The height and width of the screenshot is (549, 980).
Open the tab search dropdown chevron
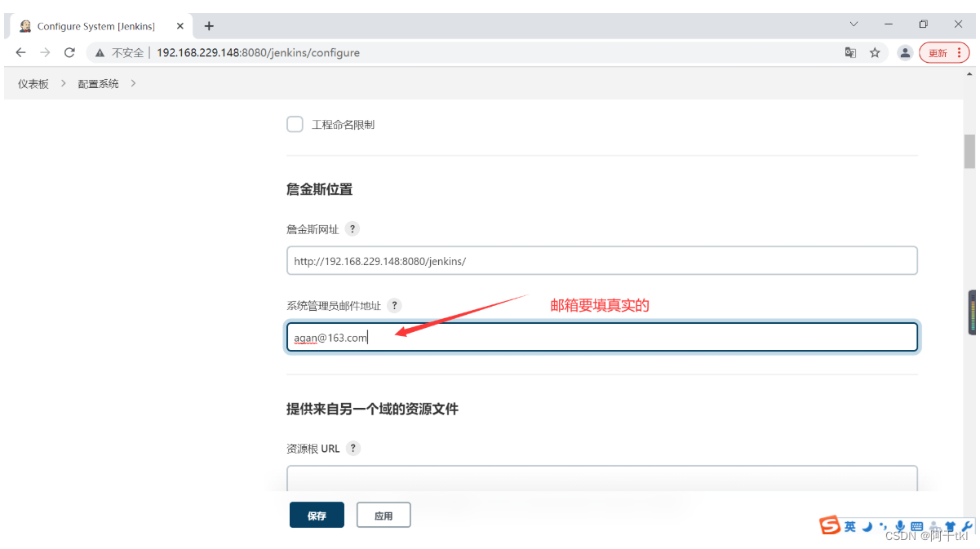click(854, 24)
